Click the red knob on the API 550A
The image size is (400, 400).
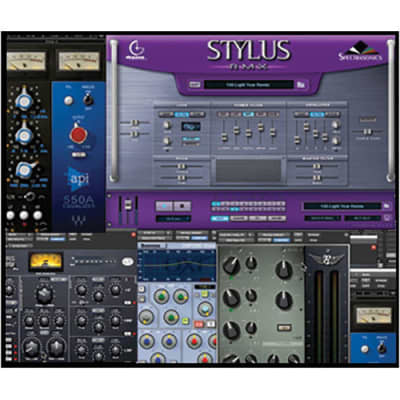click(x=78, y=134)
